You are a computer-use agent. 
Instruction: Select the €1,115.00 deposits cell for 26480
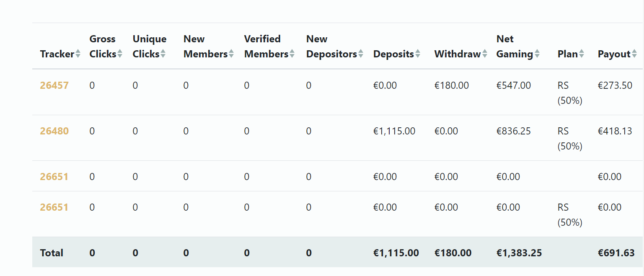[x=394, y=131]
